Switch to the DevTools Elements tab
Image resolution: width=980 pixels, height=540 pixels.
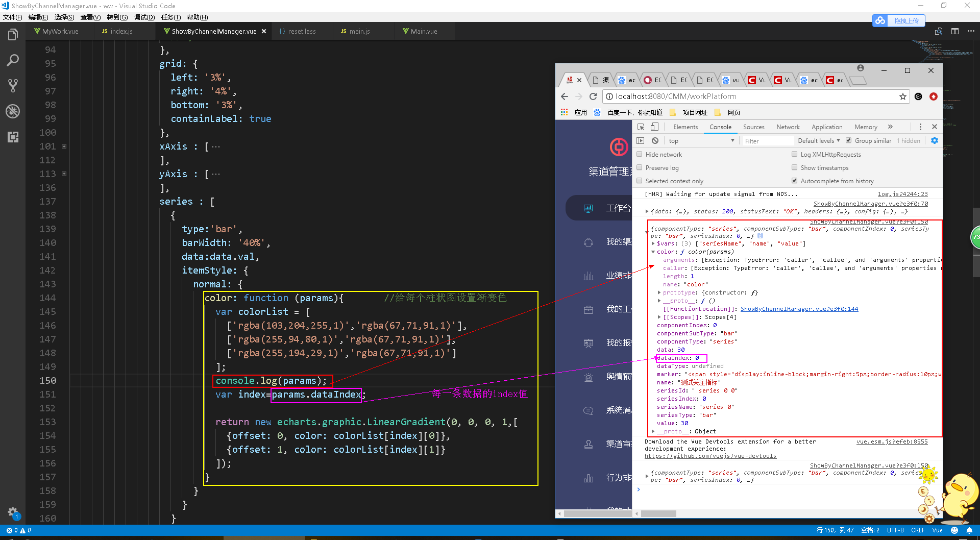click(x=685, y=127)
